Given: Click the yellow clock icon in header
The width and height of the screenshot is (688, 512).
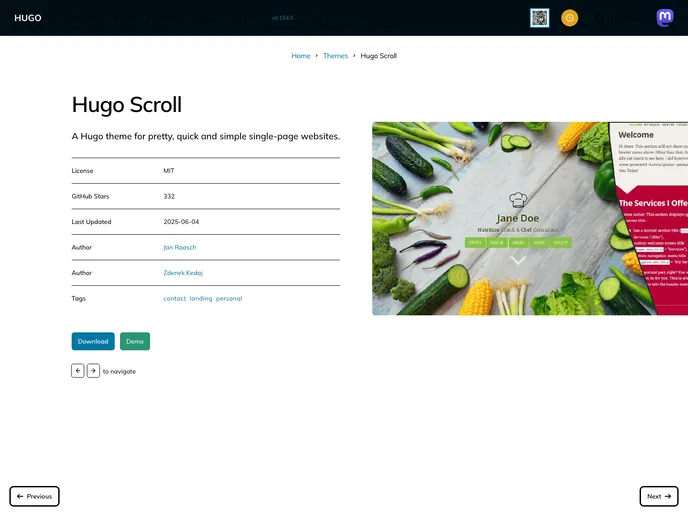Looking at the screenshot, I should click(x=570, y=18).
